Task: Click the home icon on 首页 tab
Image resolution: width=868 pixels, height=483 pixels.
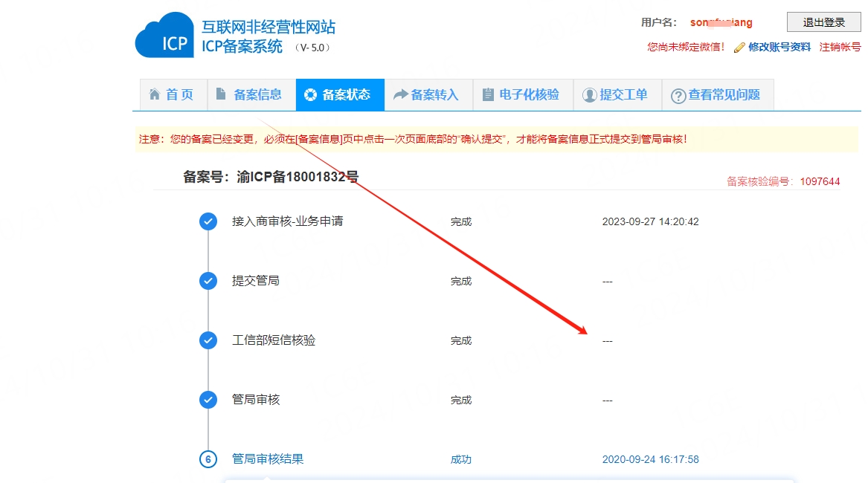Action: [155, 94]
